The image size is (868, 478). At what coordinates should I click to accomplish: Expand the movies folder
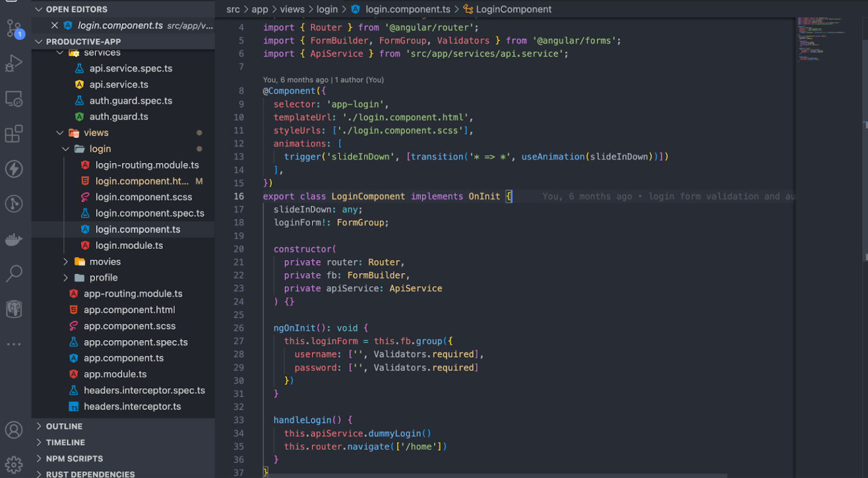pyautogui.click(x=66, y=261)
